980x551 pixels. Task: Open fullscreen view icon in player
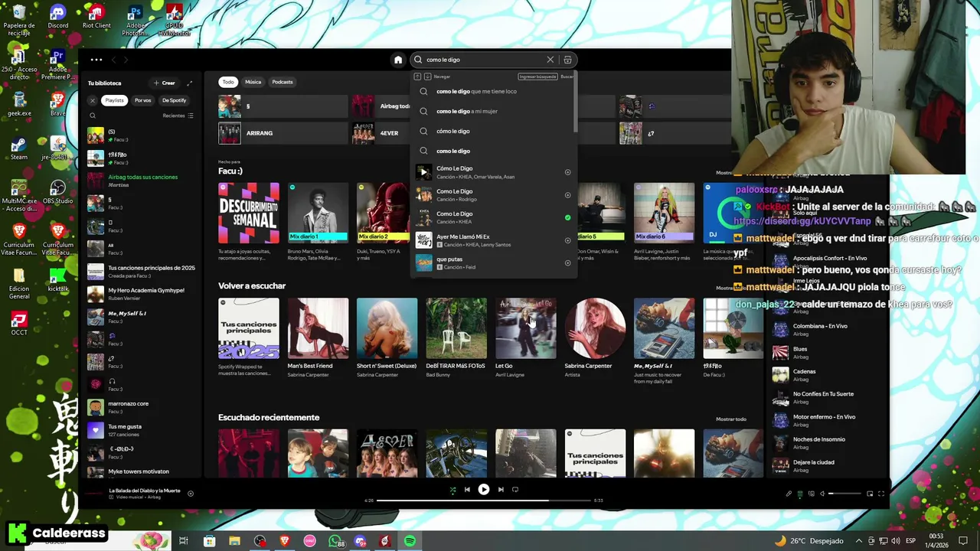(881, 494)
